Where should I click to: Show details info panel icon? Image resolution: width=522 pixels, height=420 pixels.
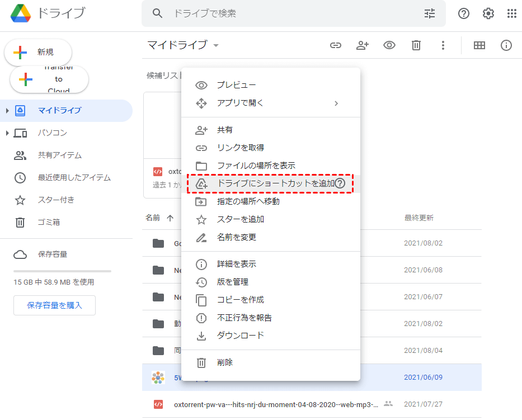pyautogui.click(x=506, y=45)
